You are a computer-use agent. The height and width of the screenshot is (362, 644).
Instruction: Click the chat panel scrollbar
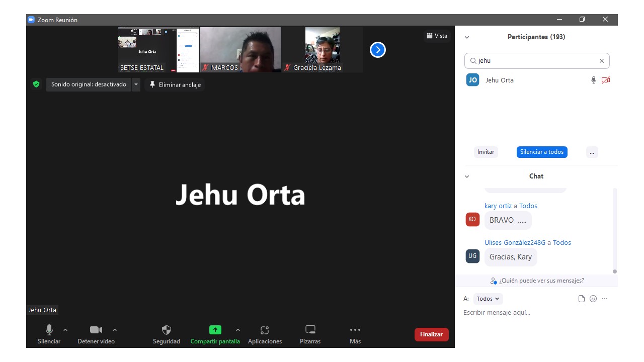click(615, 231)
